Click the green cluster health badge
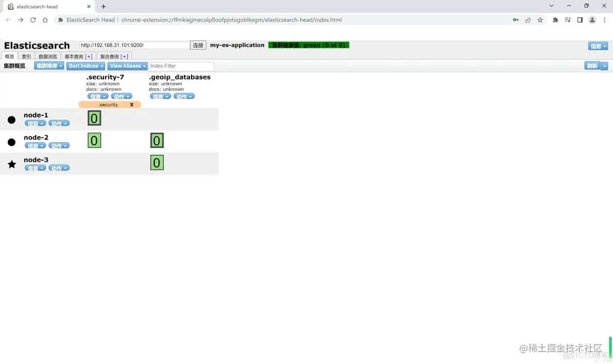613x364 pixels. (309, 45)
